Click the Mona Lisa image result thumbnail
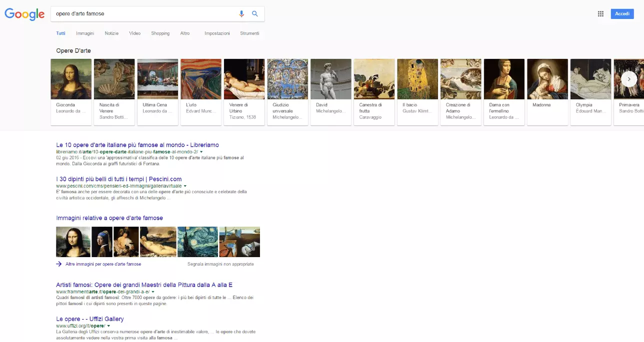Screen dimensions: 644x342 (x=73, y=242)
